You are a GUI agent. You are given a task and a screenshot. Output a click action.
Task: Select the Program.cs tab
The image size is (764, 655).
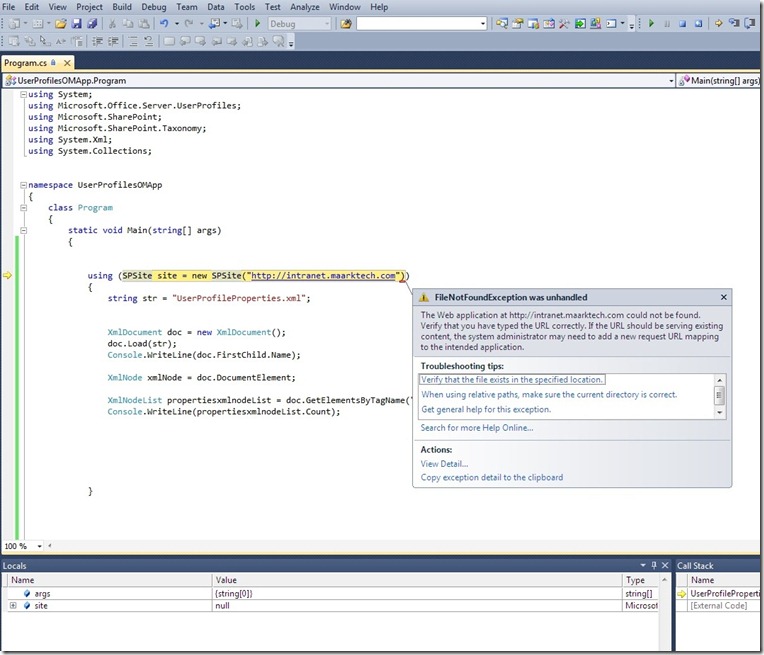pyautogui.click(x=26, y=62)
